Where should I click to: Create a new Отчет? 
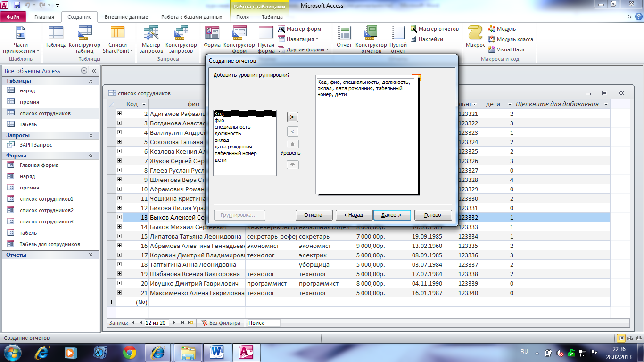tap(344, 38)
